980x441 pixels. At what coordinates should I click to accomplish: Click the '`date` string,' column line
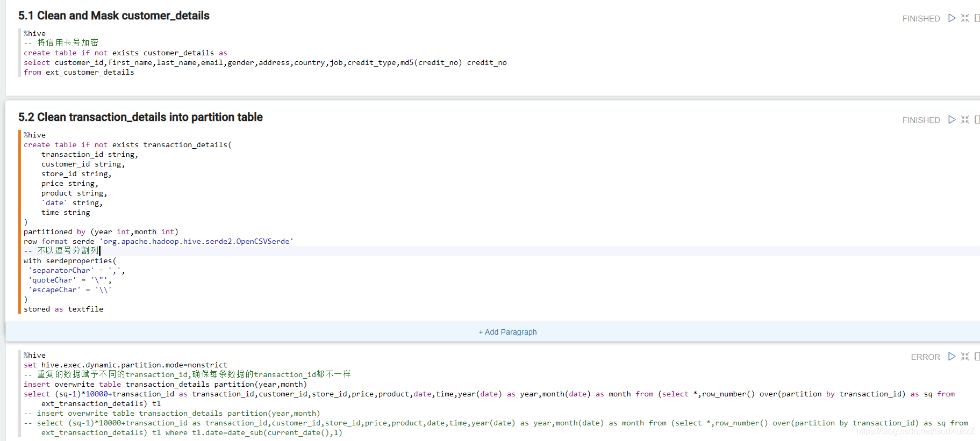tap(72, 203)
